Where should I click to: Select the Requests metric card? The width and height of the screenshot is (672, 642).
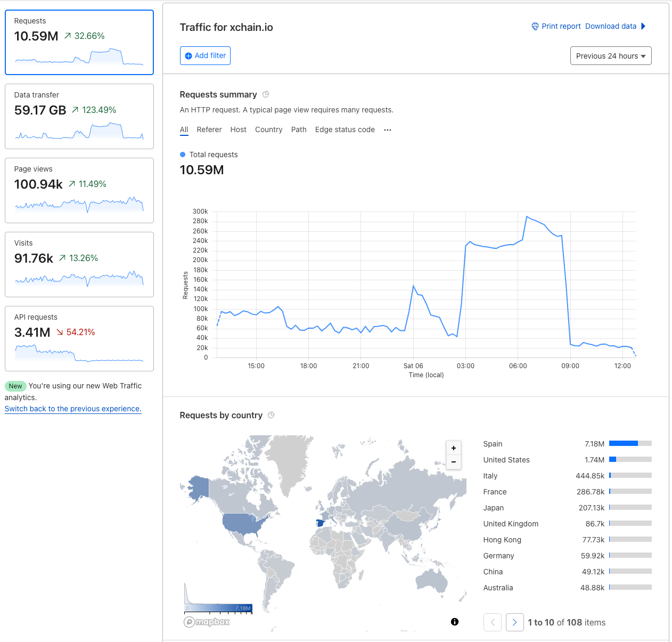click(79, 43)
